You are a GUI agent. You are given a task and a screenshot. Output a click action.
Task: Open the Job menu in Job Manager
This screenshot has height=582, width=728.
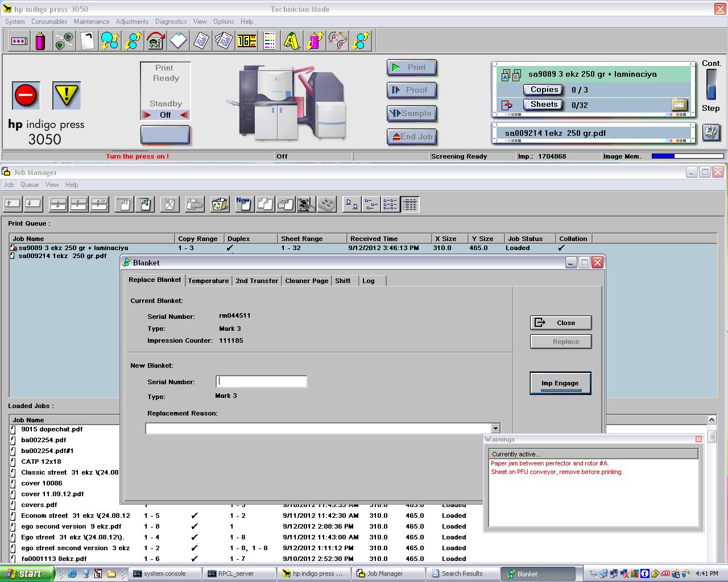(x=9, y=185)
